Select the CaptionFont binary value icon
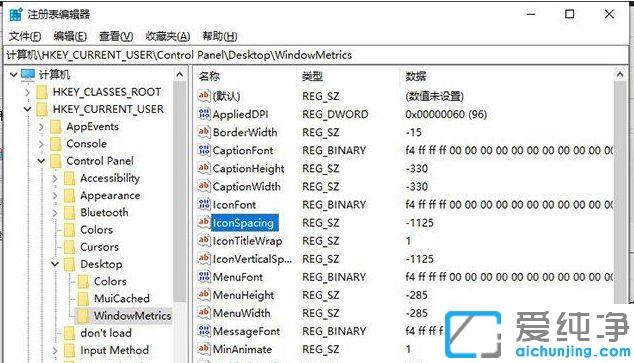Screen dimensions: 634x363 (204, 150)
